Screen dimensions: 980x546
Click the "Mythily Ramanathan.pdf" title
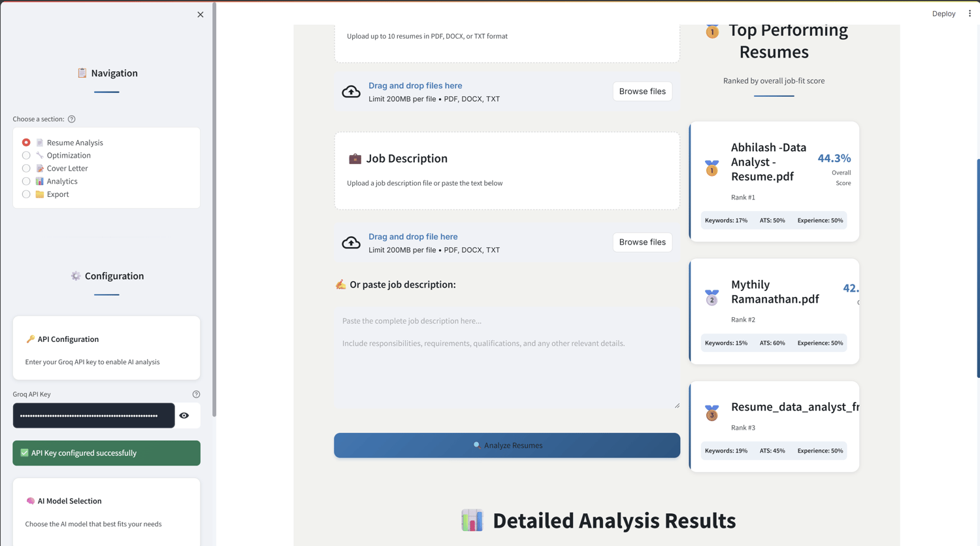pos(775,292)
